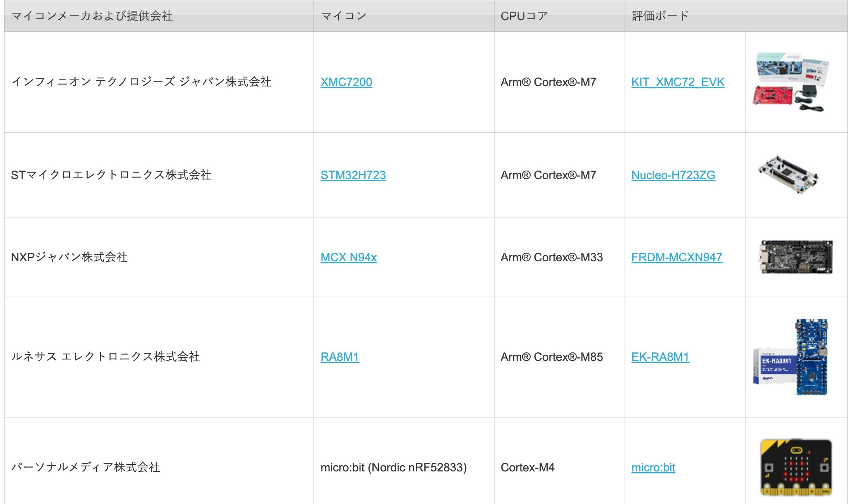Click the white Nucleo board photo
Image resolution: width=848 pixels, height=504 pixels.
click(x=788, y=174)
